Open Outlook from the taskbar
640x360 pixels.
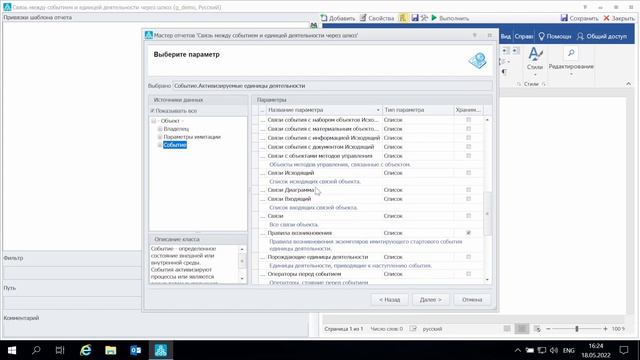pyautogui.click(x=136, y=350)
